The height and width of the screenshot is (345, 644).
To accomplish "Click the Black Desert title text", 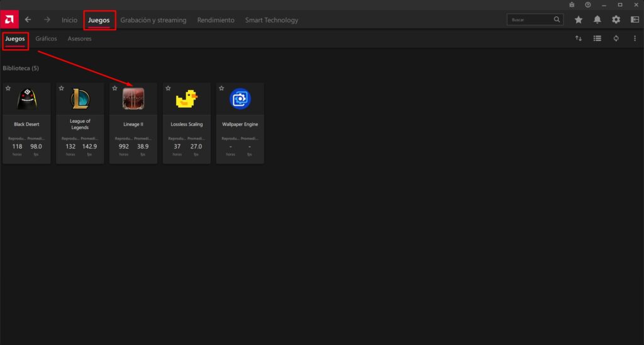I will point(26,124).
